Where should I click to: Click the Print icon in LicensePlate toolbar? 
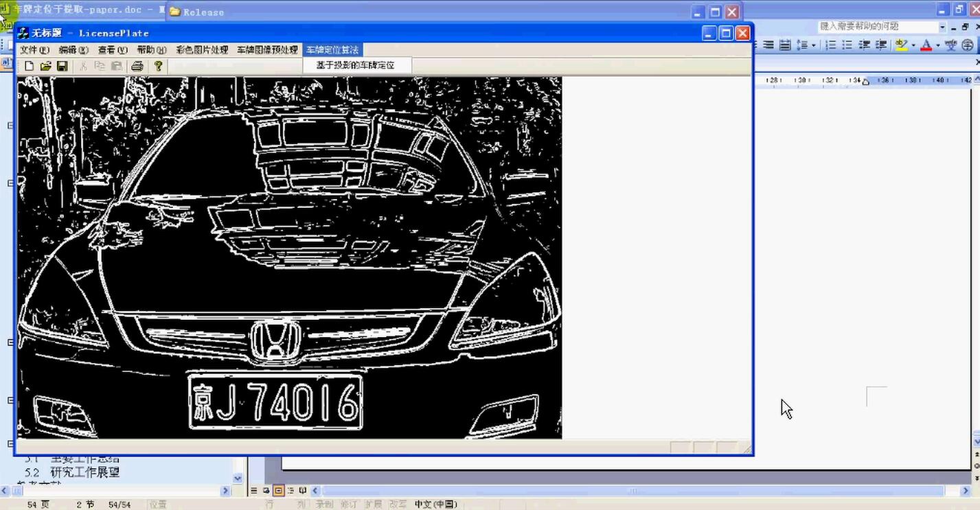[x=137, y=66]
